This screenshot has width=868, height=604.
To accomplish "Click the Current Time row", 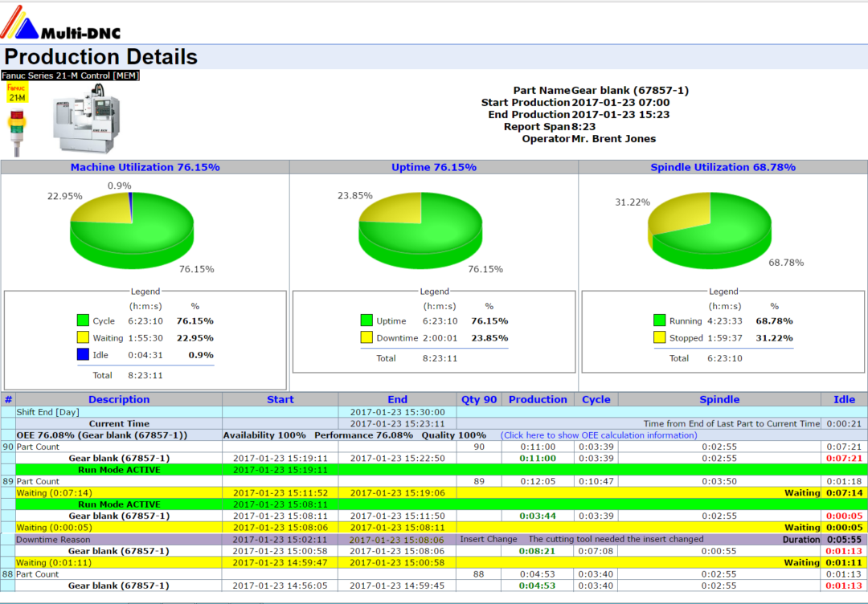I will tap(119, 423).
